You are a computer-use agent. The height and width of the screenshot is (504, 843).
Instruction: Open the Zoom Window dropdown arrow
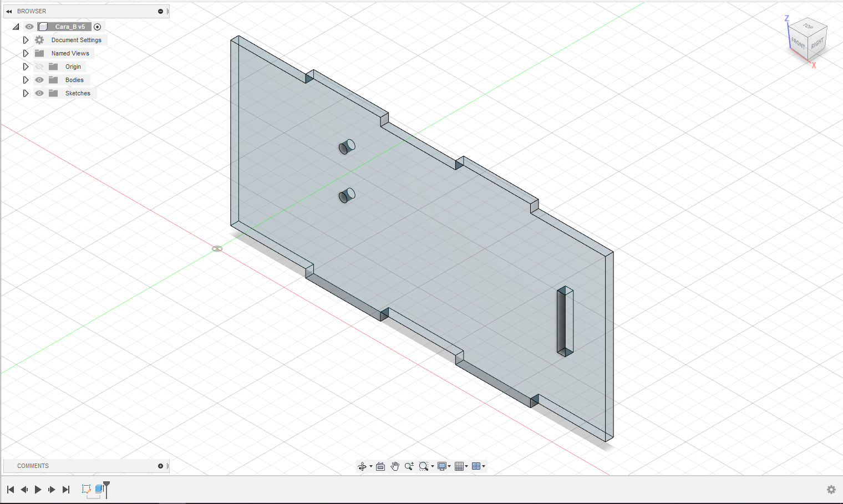[433, 466]
